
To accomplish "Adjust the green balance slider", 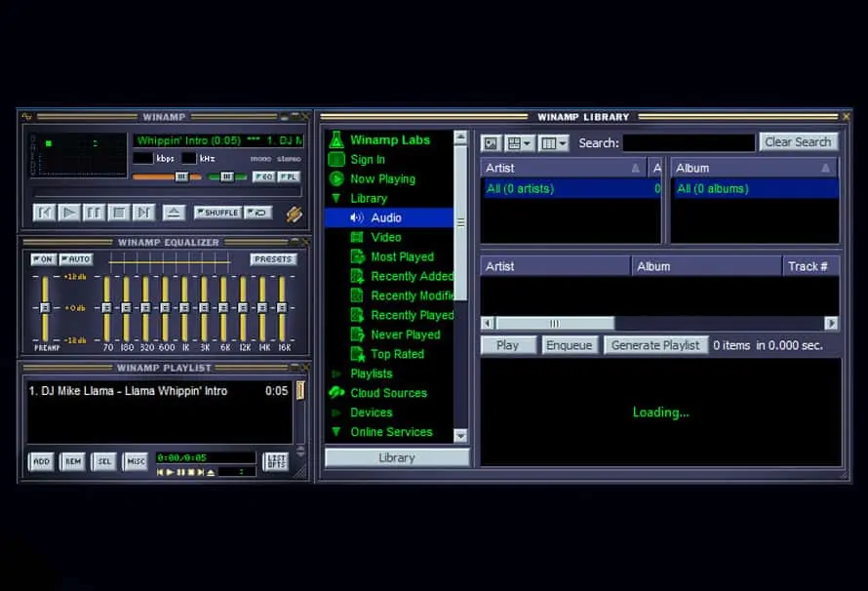I will click(227, 177).
